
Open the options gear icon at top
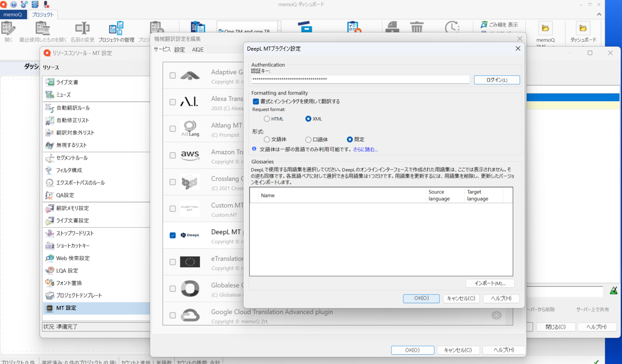pos(24,4)
